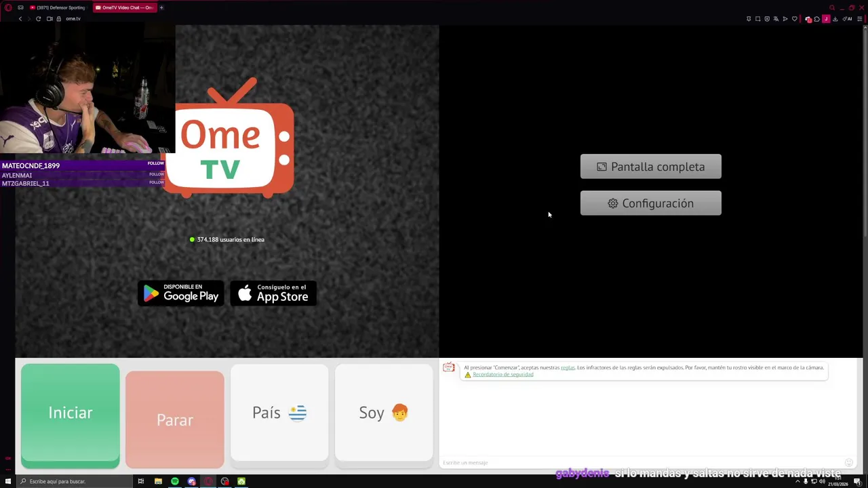Open Spotify from the taskbar
Image resolution: width=868 pixels, height=488 pixels.
click(175, 481)
